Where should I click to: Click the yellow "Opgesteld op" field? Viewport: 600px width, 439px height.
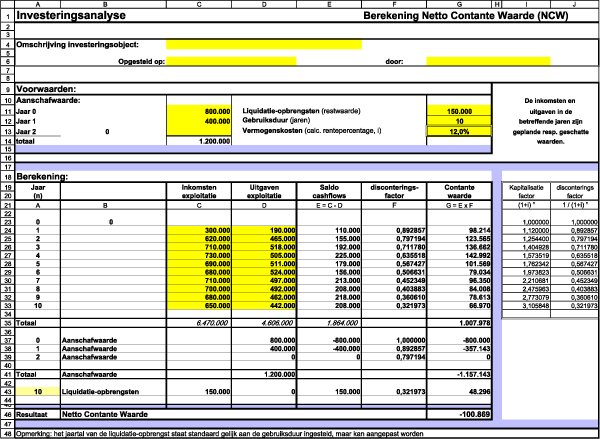[231, 61]
